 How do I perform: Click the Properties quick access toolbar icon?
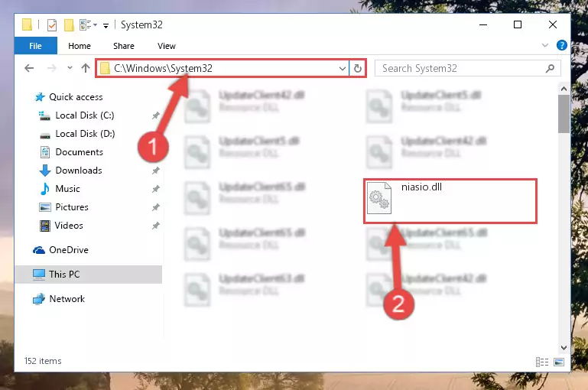tap(52, 25)
